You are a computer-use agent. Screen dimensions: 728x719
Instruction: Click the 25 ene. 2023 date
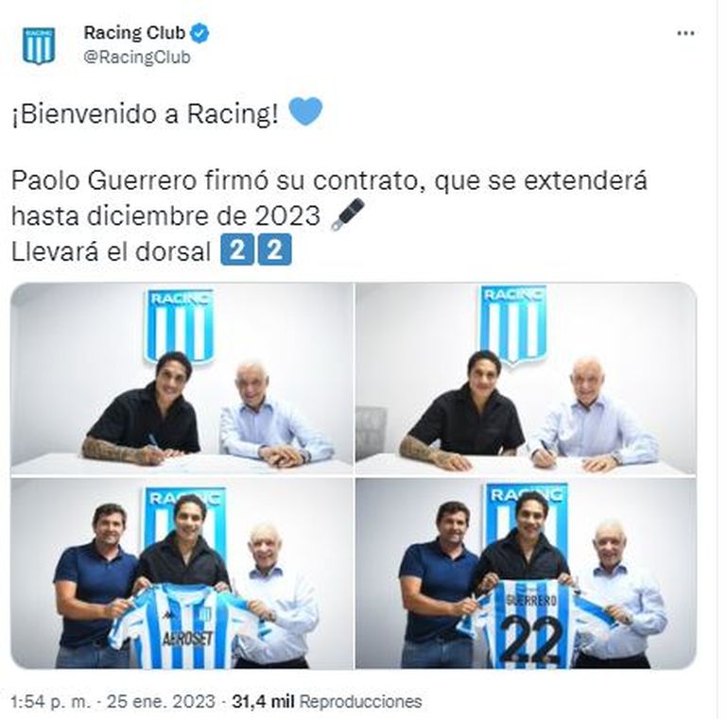click(161, 701)
